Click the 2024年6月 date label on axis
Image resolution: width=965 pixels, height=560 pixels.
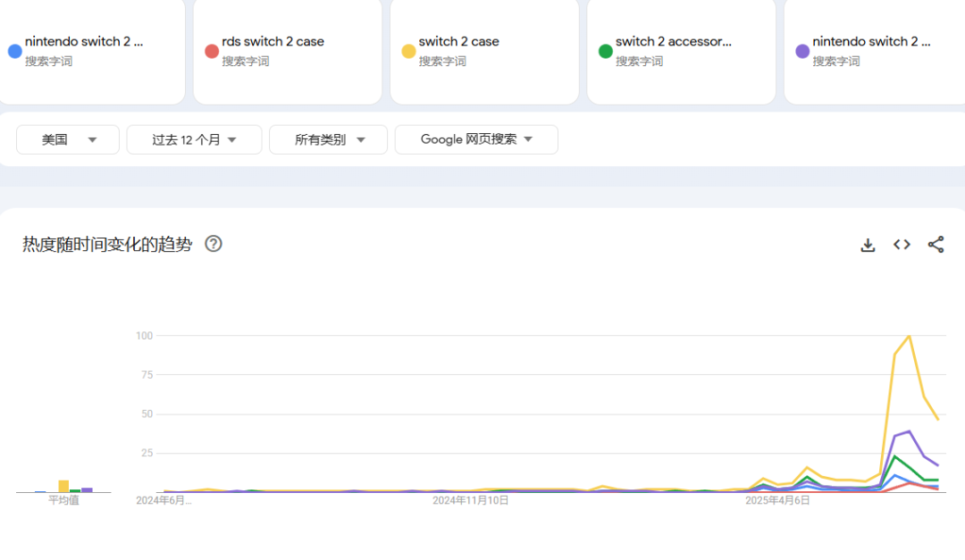[164, 501]
